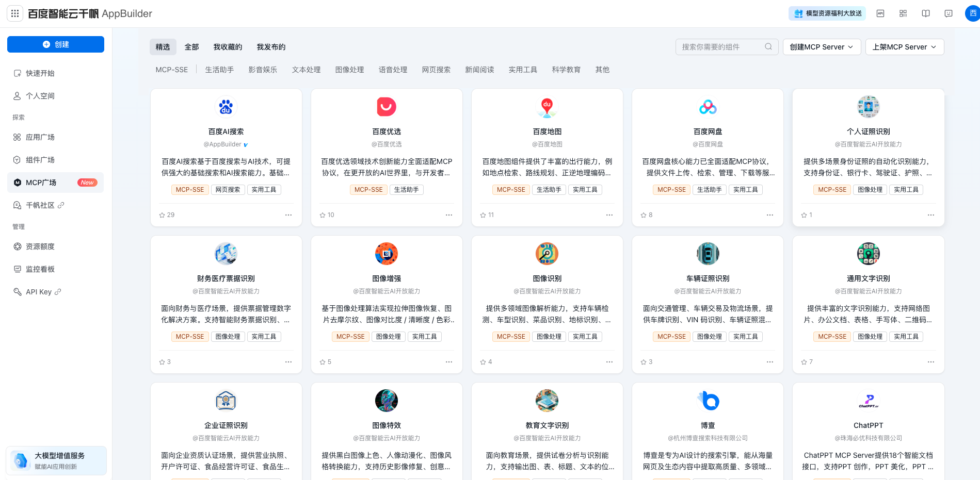The height and width of the screenshot is (480, 980).
Task: Select MCP广场 in the sidebar
Action: pos(56,183)
